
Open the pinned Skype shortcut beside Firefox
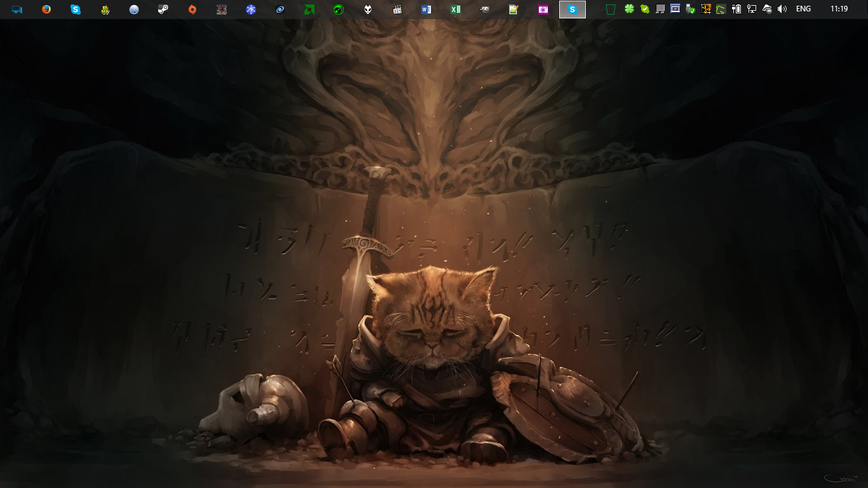(x=76, y=10)
